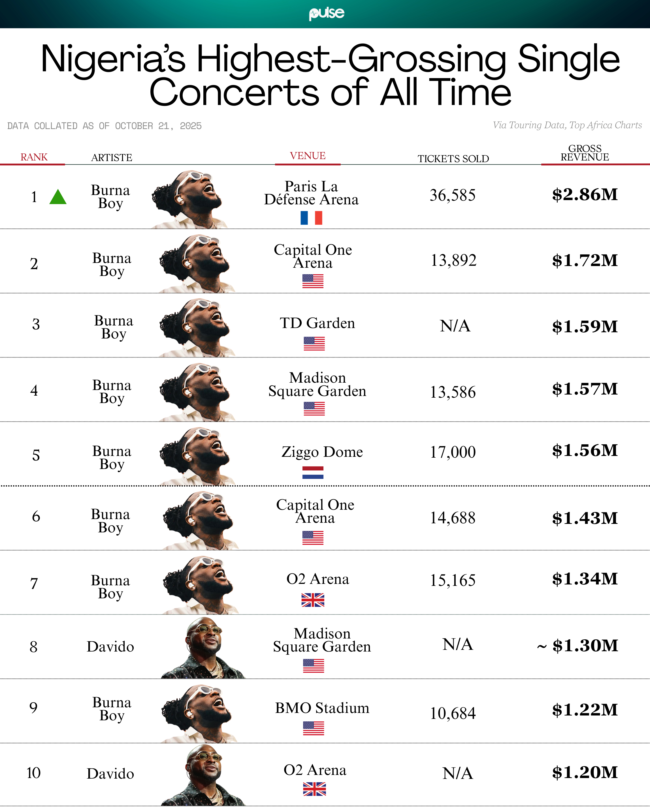Click the UK flag in rank 10 row
The height and width of the screenshot is (812, 650).
(x=314, y=789)
